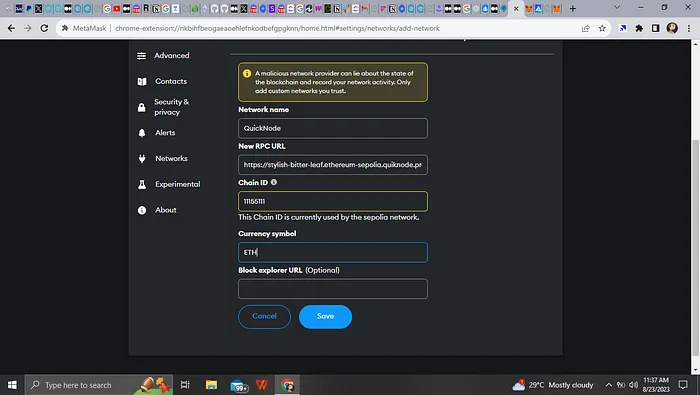Click the About info icon

pyautogui.click(x=142, y=210)
